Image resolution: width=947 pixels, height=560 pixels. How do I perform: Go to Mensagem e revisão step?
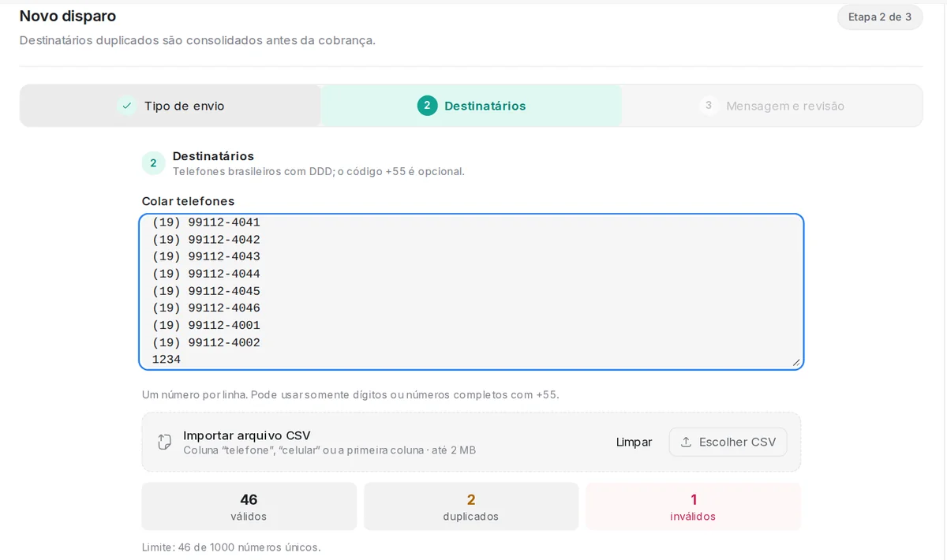tap(772, 106)
